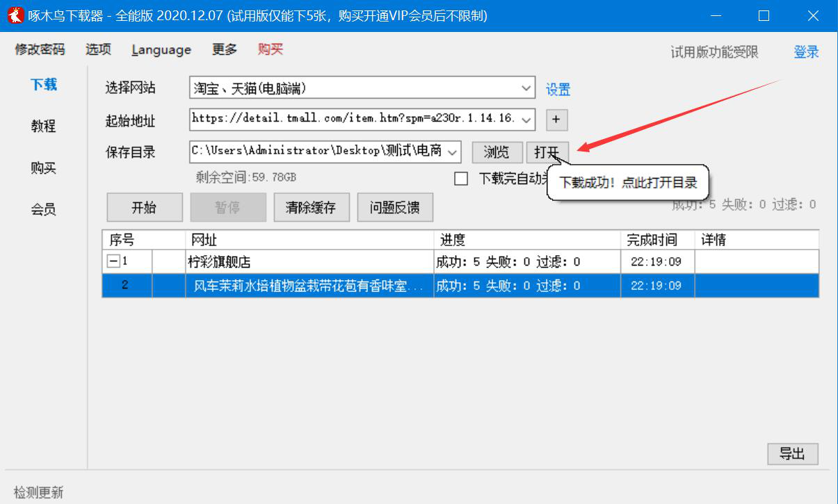Screen dimensions: 838x504
Task: Click the 打开 button
Action: pos(547,152)
